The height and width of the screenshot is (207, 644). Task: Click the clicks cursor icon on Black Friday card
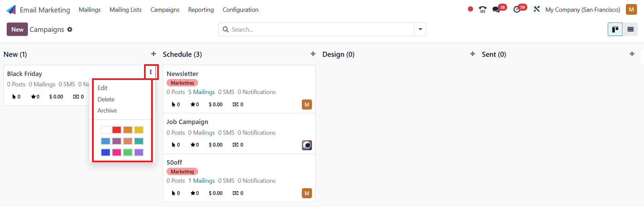point(14,97)
